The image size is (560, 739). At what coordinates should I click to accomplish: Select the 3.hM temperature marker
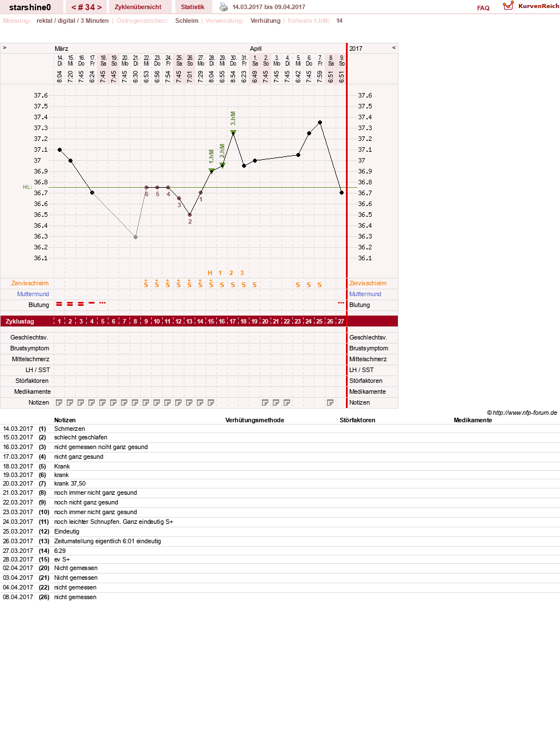coord(233,132)
